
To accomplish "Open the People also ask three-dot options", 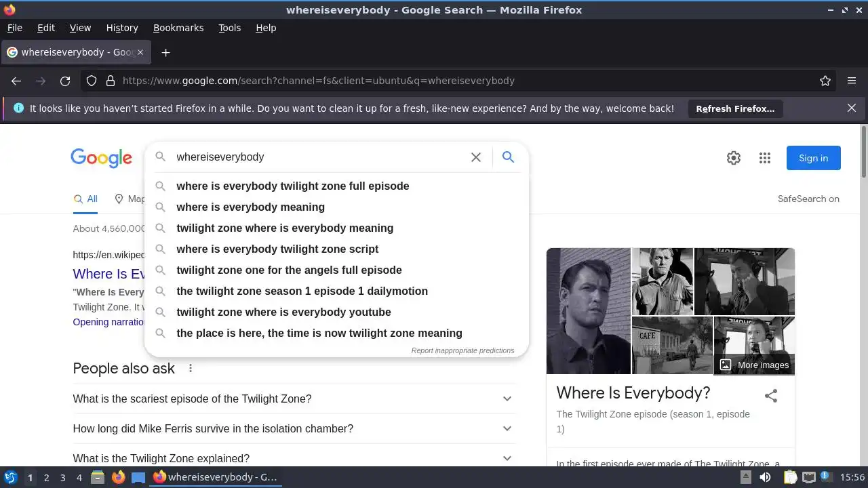I will coord(191,369).
